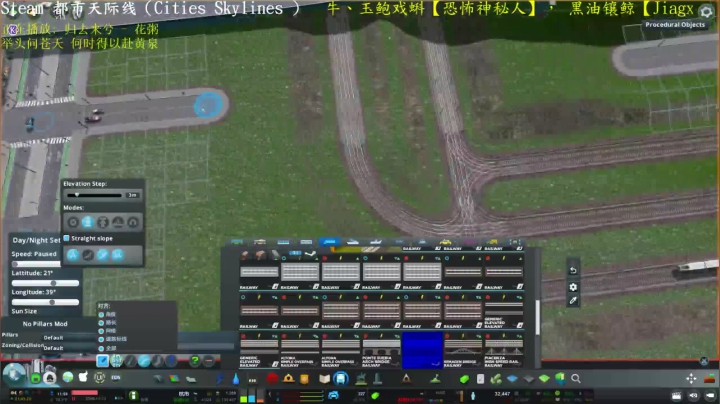Screen dimensions: 720x404
Task: Select the blue upgrade road tool
Action: click(171, 361)
